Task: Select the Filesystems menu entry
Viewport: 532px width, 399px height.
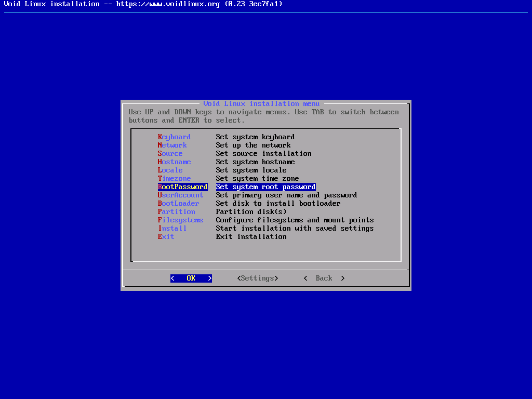Action: (x=180, y=220)
